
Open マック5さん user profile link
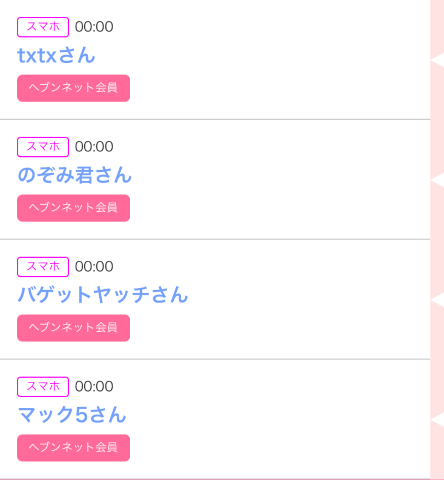(72, 415)
